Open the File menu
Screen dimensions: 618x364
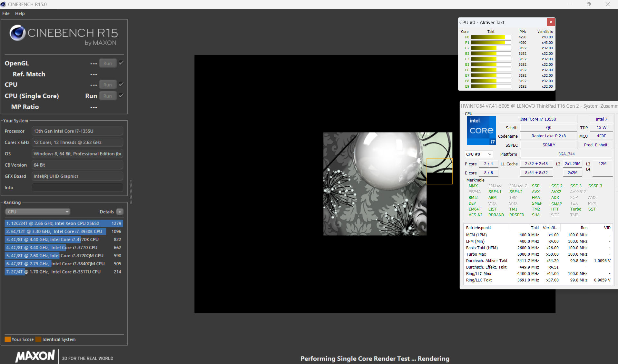pos(6,14)
